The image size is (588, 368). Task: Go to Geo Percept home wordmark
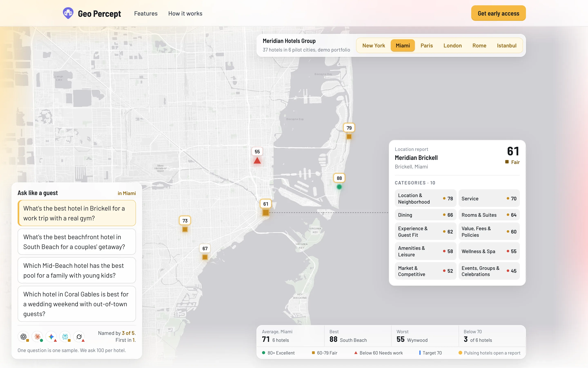pyautogui.click(x=99, y=13)
